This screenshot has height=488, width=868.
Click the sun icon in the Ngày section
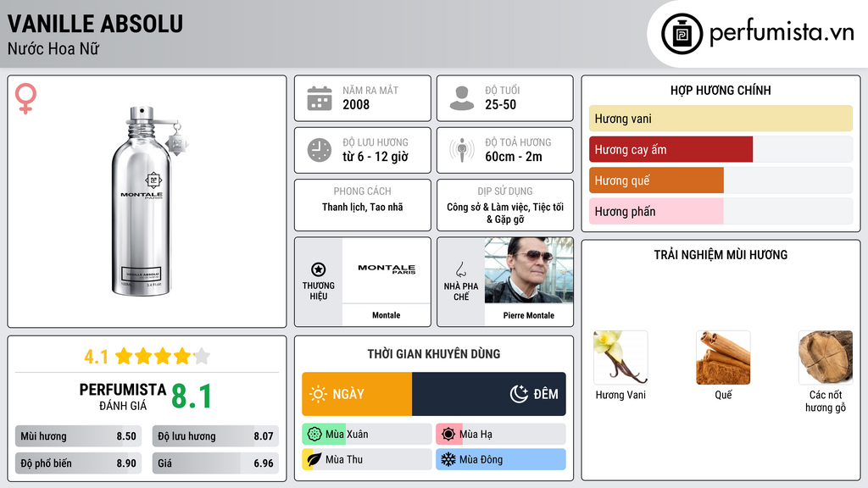point(318,394)
